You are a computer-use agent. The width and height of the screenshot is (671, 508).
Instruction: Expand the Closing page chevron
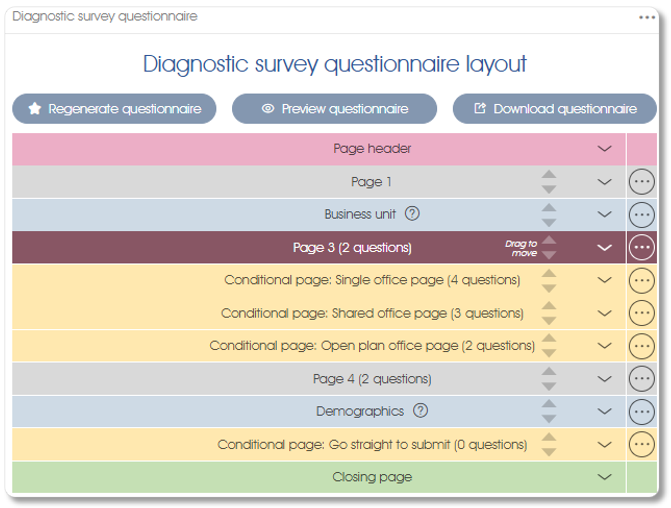(x=604, y=477)
